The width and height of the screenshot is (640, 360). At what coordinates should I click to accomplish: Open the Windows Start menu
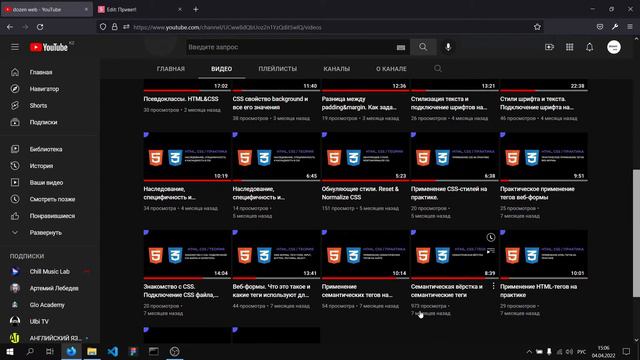point(10,351)
